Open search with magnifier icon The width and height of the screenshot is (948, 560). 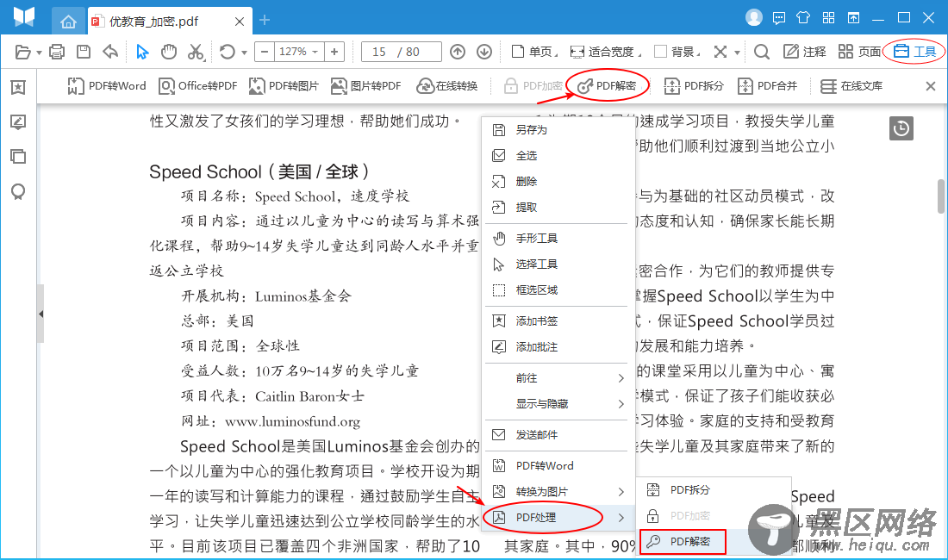[762, 52]
